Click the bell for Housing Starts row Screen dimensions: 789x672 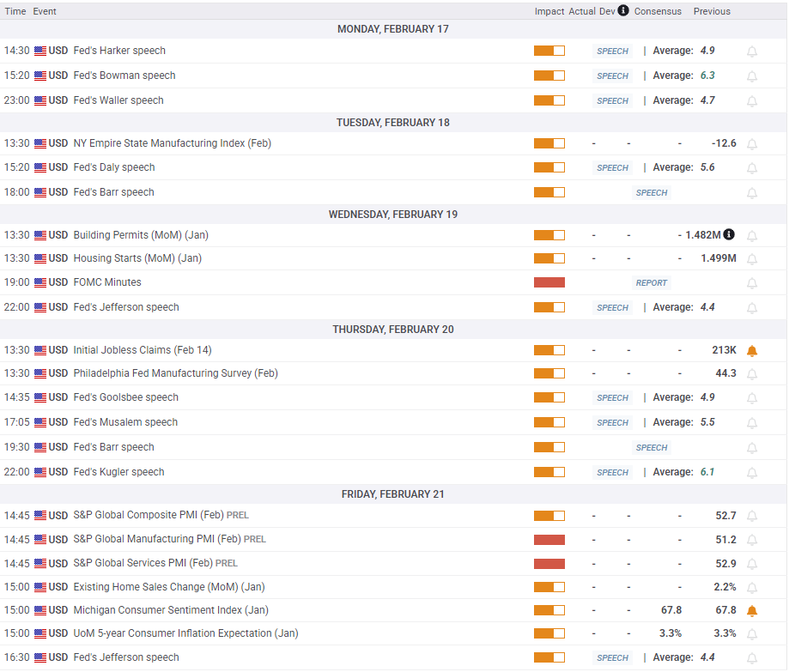[x=752, y=259]
